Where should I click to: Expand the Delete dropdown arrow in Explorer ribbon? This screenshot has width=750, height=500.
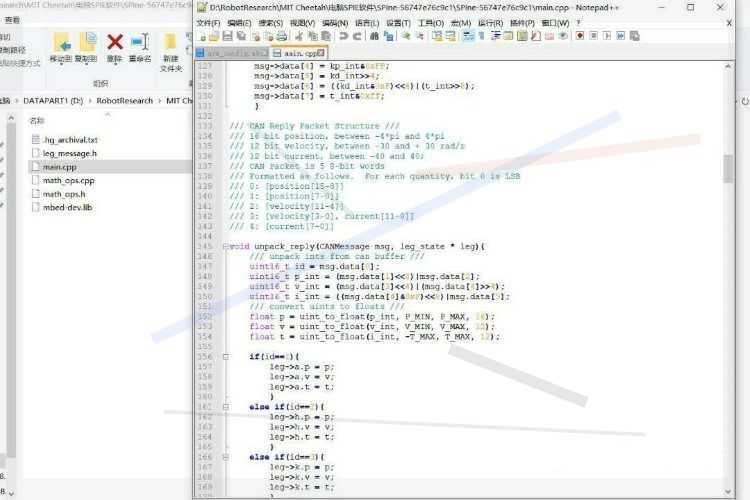(115, 63)
